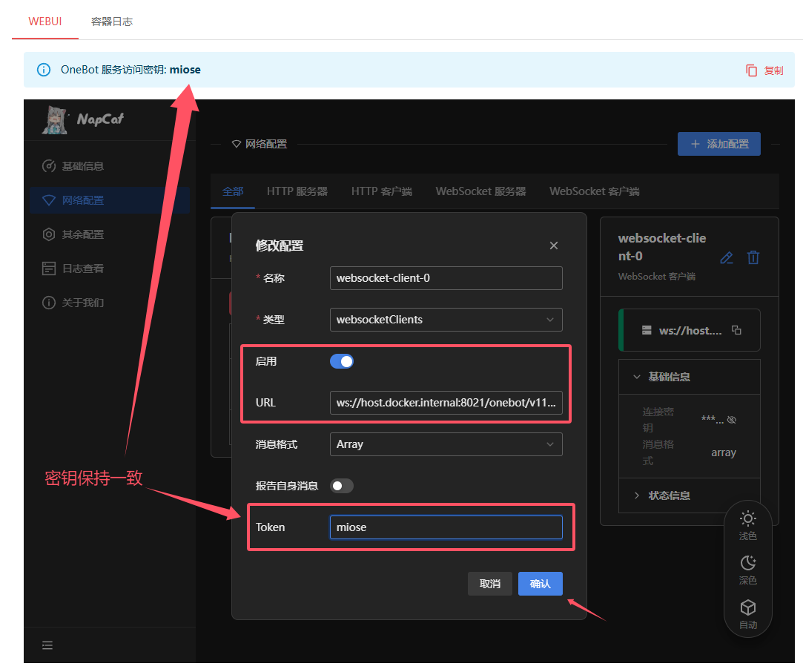Select the auto theme cube icon

(x=747, y=608)
